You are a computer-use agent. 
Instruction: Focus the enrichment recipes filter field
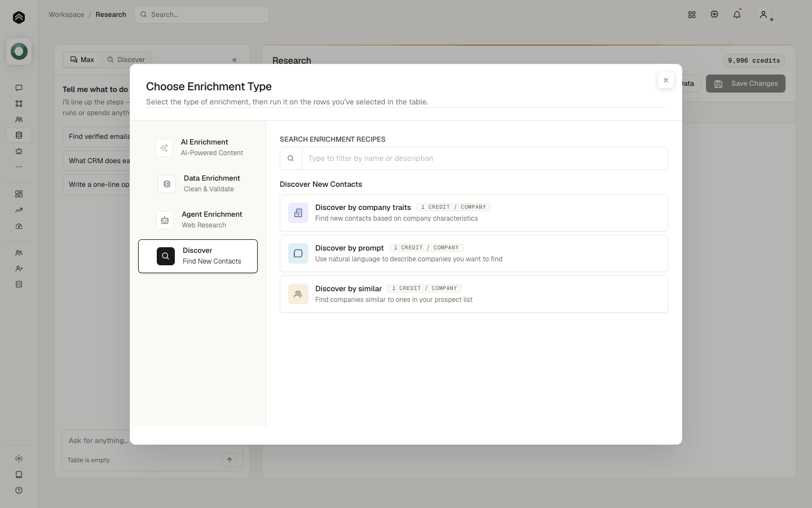484,159
